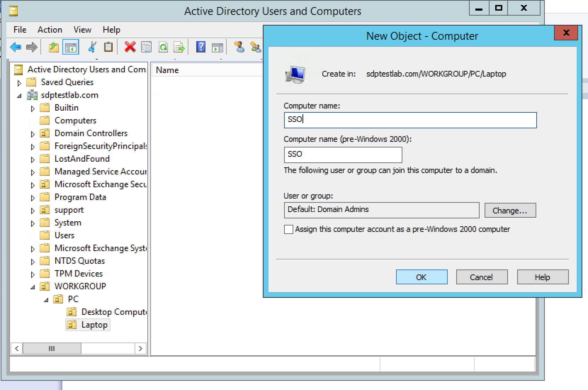
Task: Open the Action menu
Action: [x=50, y=30]
